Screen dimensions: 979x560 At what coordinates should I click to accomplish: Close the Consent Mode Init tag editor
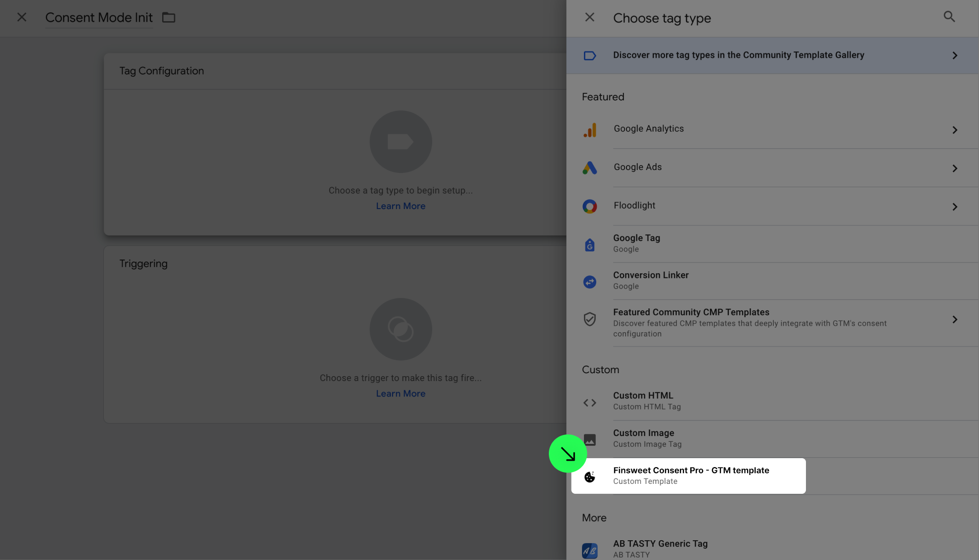(x=22, y=17)
